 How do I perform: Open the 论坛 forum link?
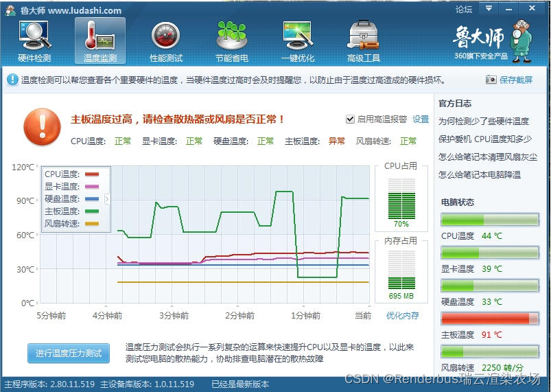464,9
